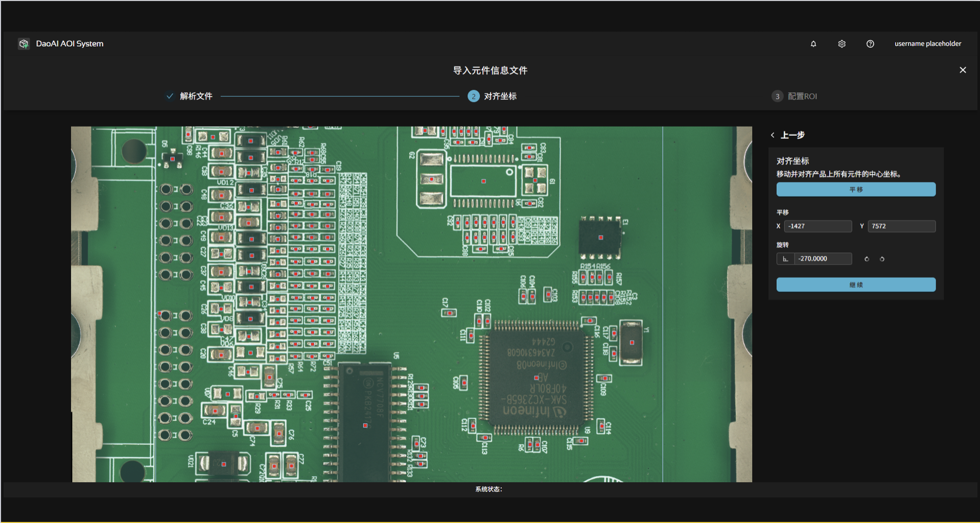The image size is (980, 523).
Task: Select step 3 配置ROI in the wizard
Action: coord(795,96)
